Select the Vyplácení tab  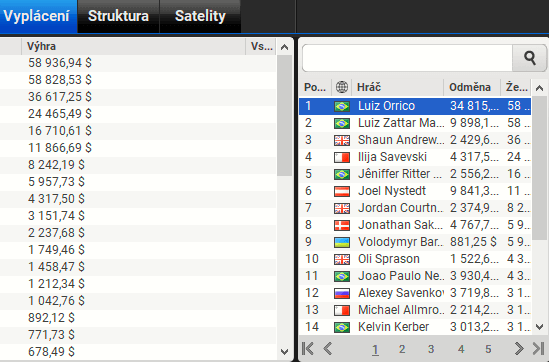pyautogui.click(x=37, y=16)
